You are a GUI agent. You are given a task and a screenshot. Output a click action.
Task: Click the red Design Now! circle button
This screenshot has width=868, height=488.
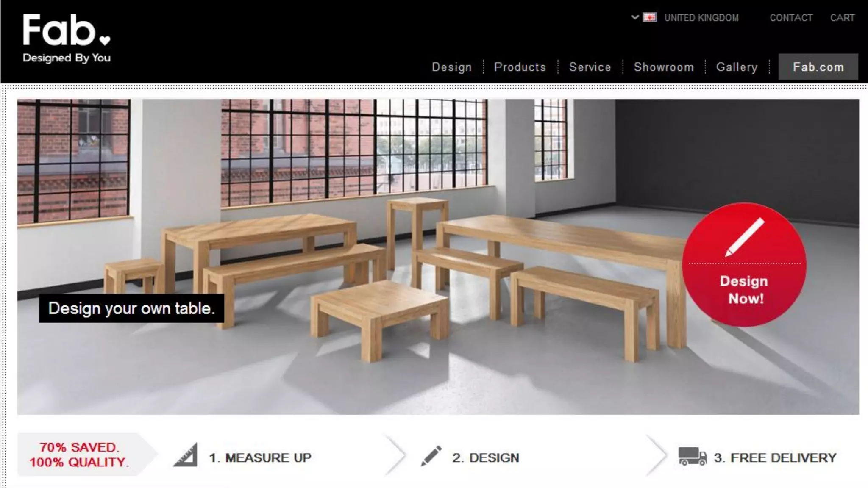click(x=744, y=265)
